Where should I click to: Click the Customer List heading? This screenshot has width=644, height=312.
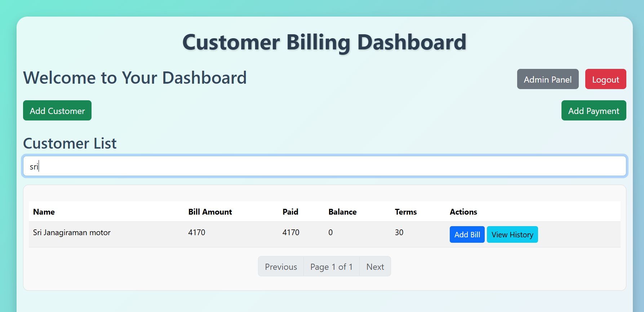70,144
